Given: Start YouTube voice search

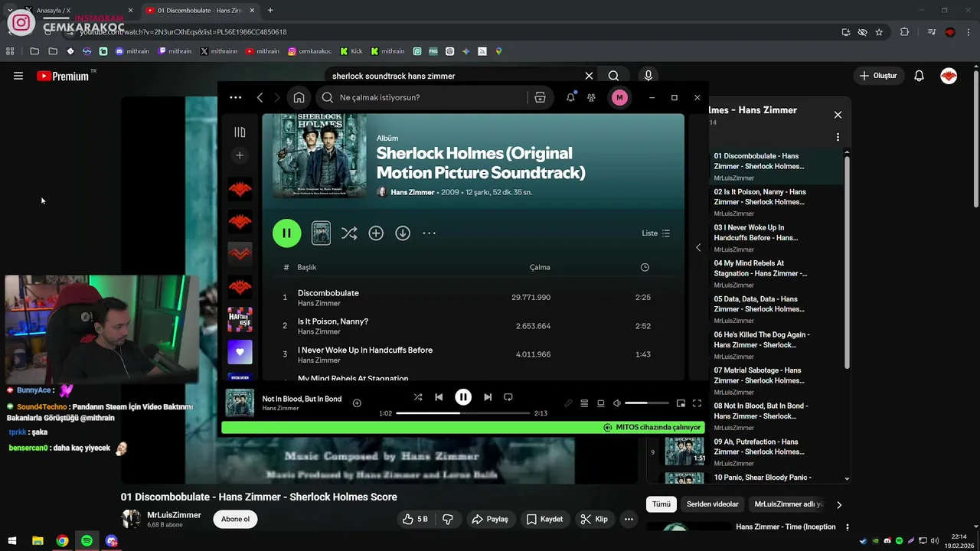Looking at the screenshot, I should coord(648,76).
